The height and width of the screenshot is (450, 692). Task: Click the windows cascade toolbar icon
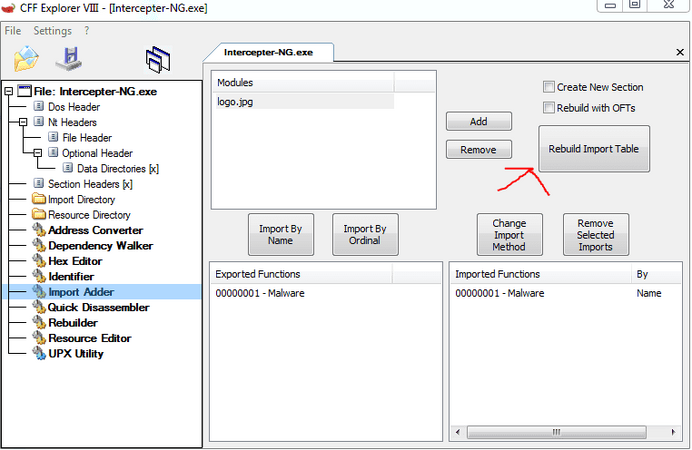(x=158, y=59)
